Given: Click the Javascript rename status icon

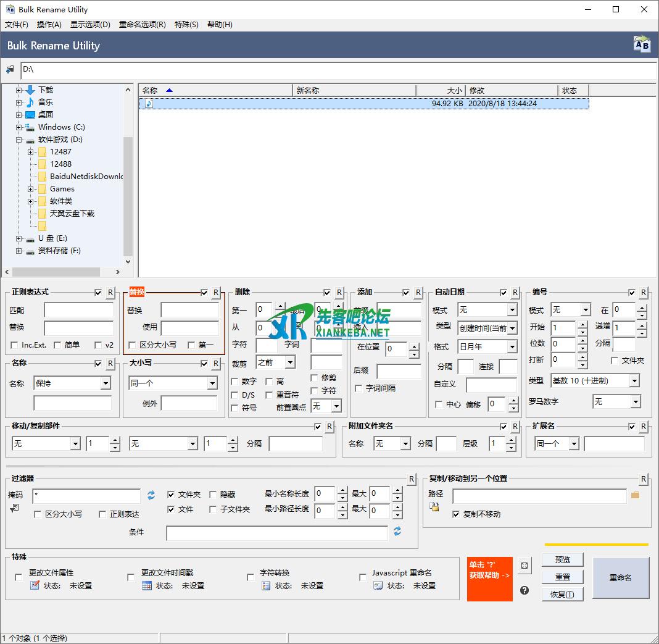Looking at the screenshot, I should 378,585.
